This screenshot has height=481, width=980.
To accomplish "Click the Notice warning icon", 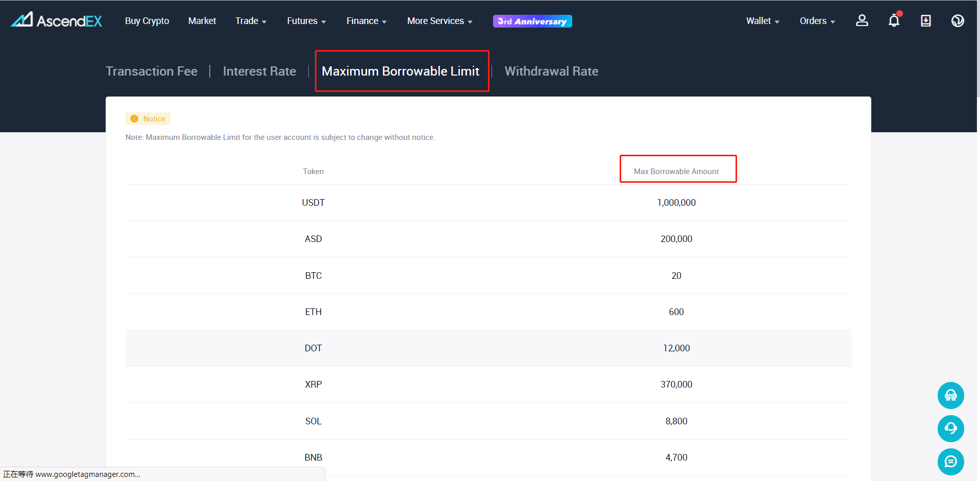I will click(134, 118).
